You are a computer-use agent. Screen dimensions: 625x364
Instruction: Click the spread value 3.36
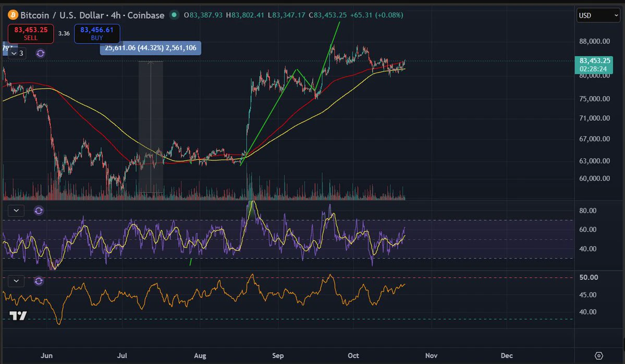pyautogui.click(x=64, y=33)
